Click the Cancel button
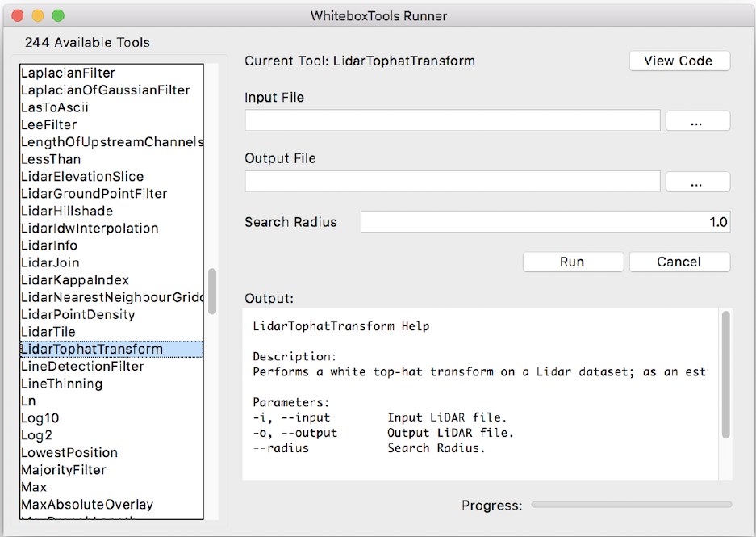Image resolution: width=756 pixels, height=537 pixels. [x=679, y=262]
